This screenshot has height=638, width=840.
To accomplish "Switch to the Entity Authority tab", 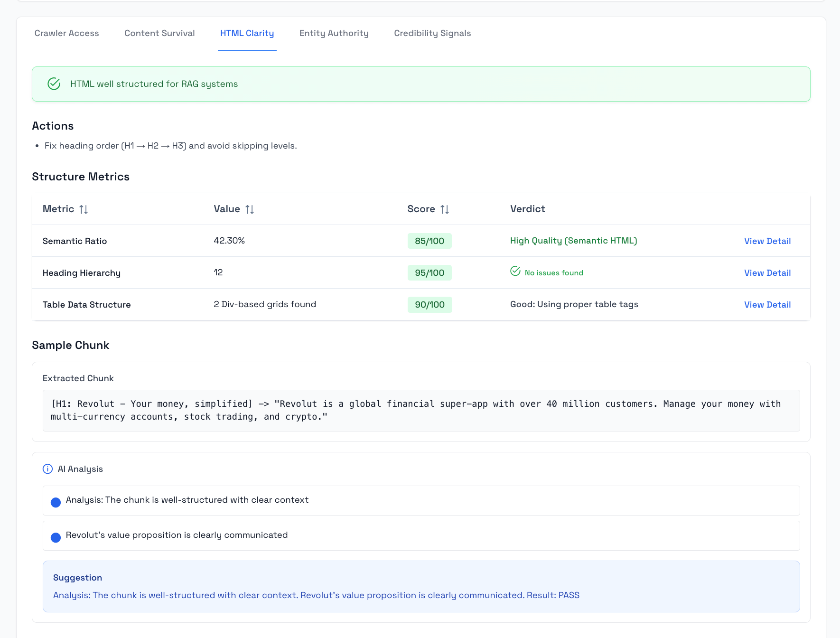I will pos(334,33).
